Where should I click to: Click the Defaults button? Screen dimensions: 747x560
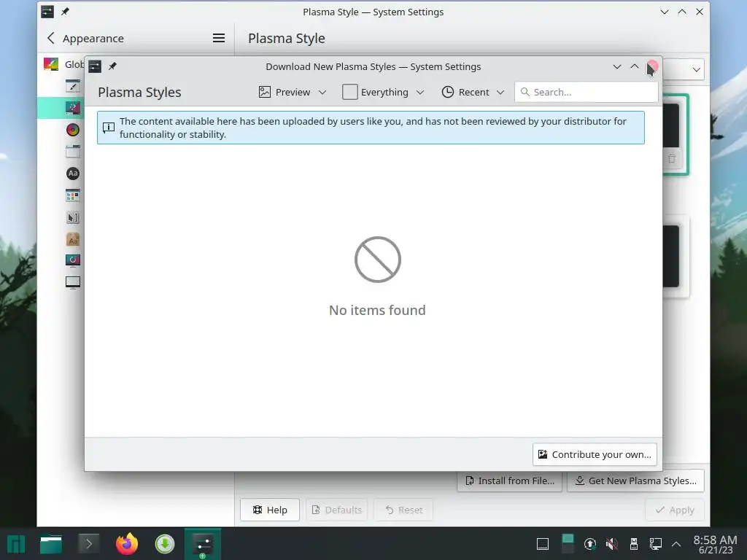pos(336,510)
